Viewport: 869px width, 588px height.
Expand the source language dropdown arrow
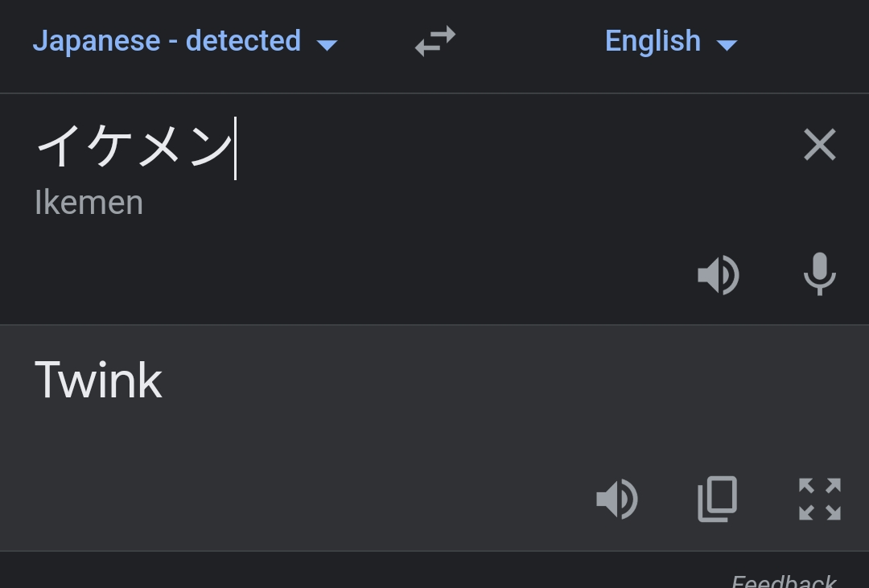pyautogui.click(x=327, y=45)
